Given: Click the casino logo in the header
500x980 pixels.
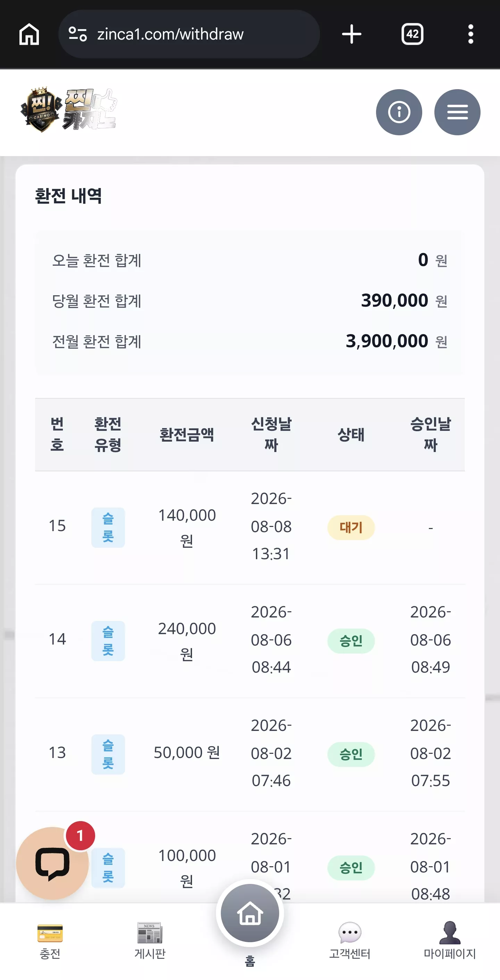Looking at the screenshot, I should coord(68,110).
